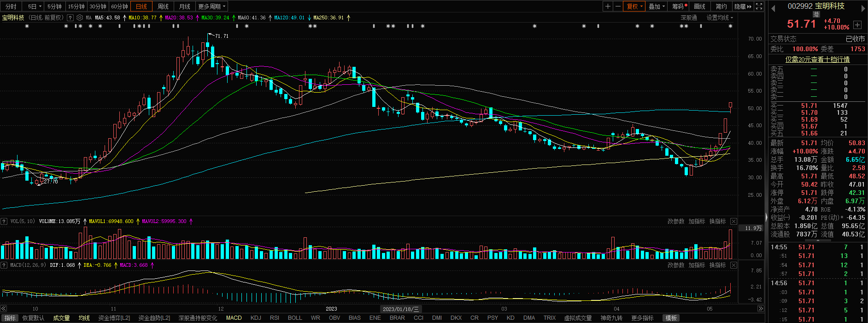The image size is (868, 323).
Task: Click 改参数 in the MACD panel
Action: click(676, 265)
